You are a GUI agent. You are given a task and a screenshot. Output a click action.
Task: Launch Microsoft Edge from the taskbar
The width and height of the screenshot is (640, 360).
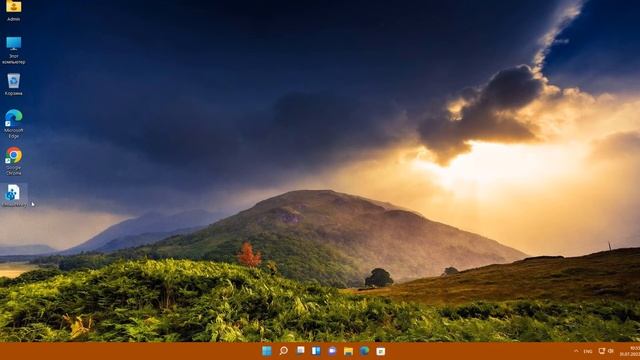[x=364, y=351]
